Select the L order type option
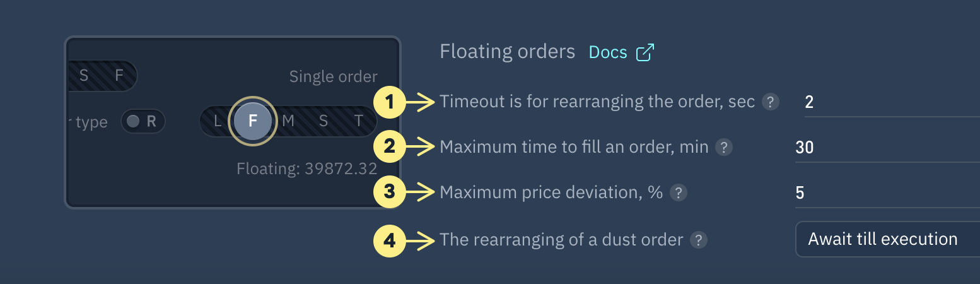980x284 pixels. 218,121
